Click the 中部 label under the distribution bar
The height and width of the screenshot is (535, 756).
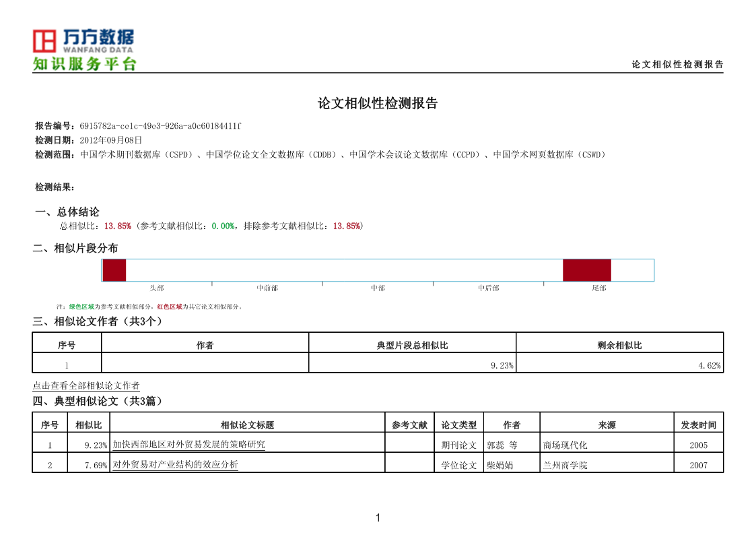pos(378,288)
